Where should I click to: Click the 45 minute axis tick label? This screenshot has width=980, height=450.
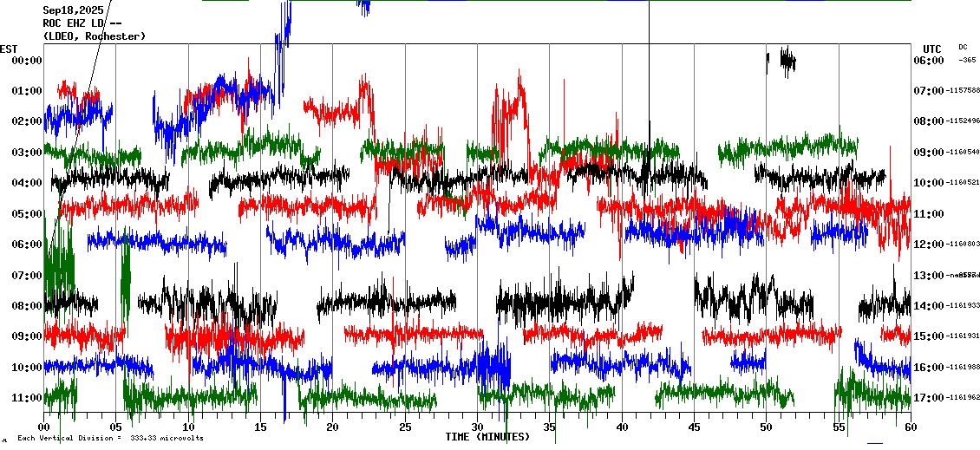[x=694, y=427]
